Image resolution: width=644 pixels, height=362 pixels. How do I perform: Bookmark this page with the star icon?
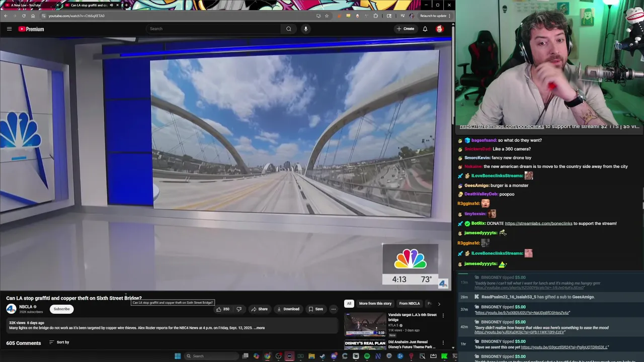point(327,16)
